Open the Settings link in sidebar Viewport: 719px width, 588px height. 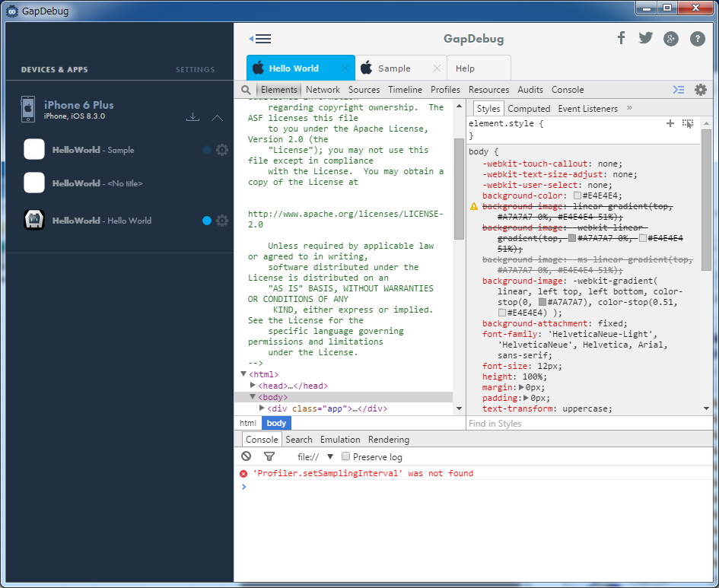195,70
